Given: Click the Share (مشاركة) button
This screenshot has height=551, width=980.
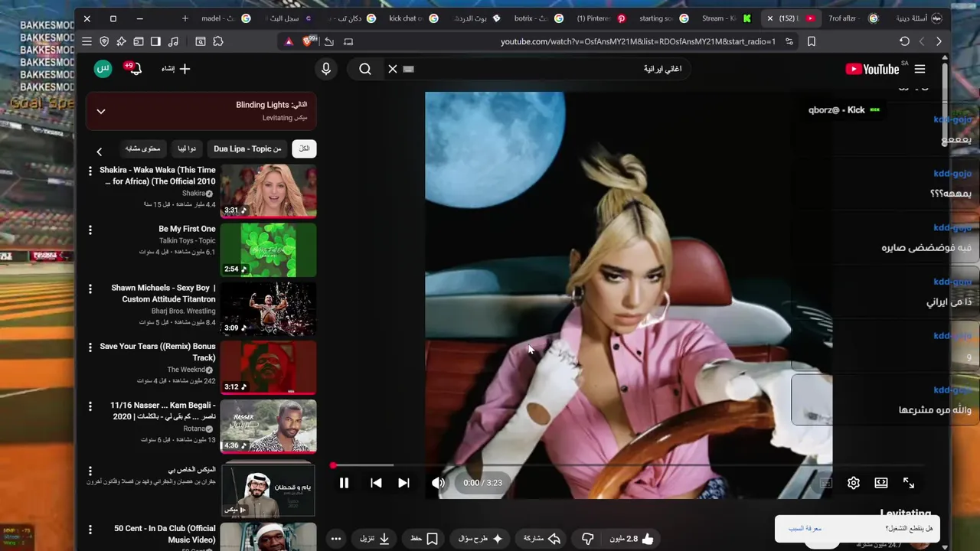Looking at the screenshot, I should tap(542, 539).
